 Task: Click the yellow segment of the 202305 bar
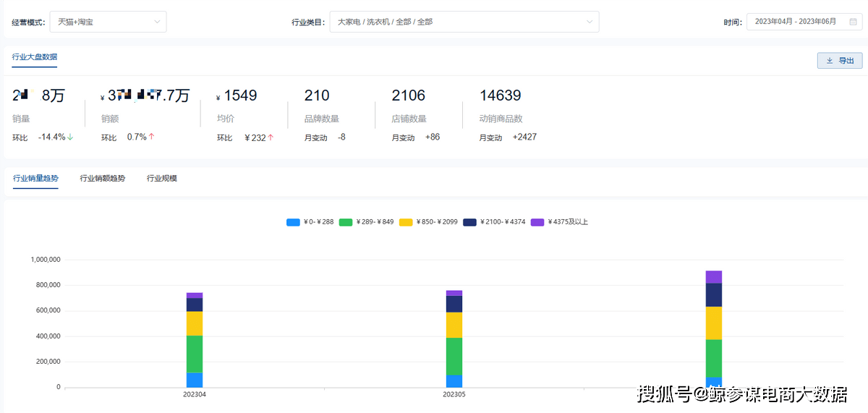point(454,325)
